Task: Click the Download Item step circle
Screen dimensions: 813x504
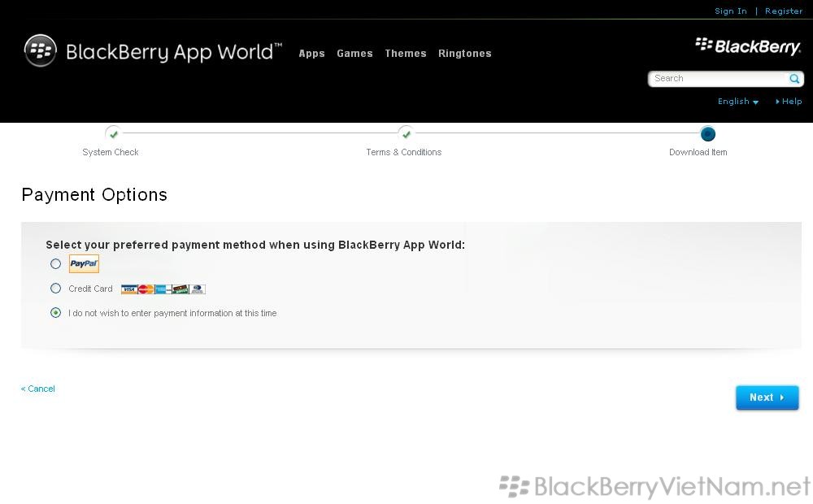Action: pos(708,134)
